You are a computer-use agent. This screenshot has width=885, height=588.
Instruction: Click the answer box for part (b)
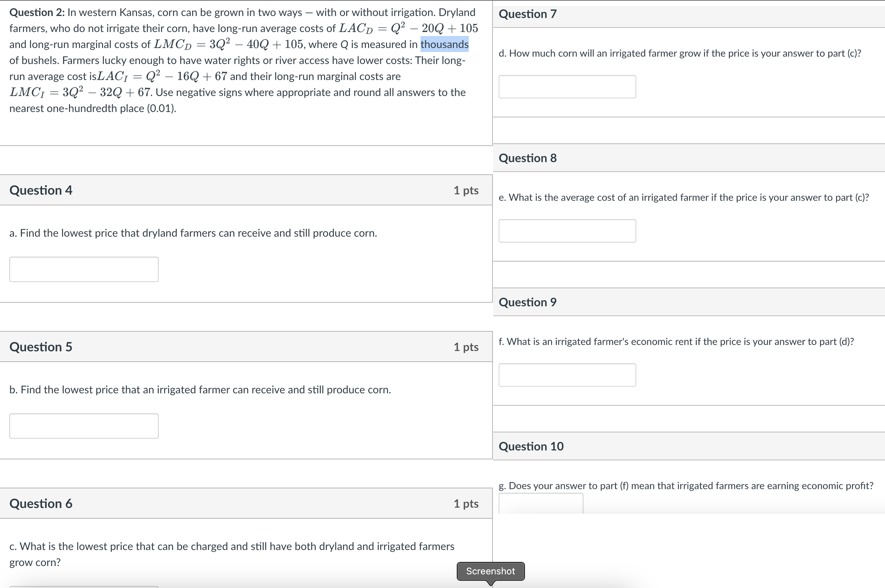[84, 426]
